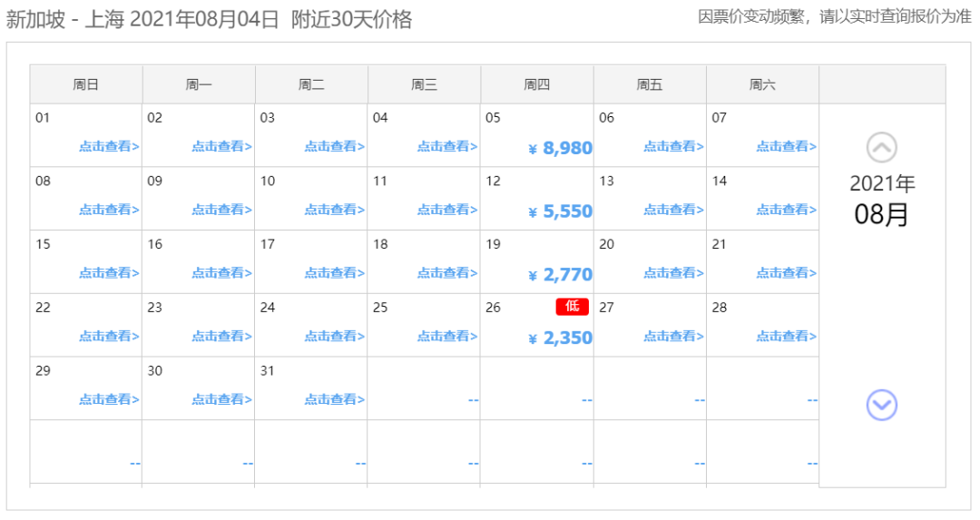Click 点击查看 on day 23
The image size is (980, 520).
pos(221,336)
